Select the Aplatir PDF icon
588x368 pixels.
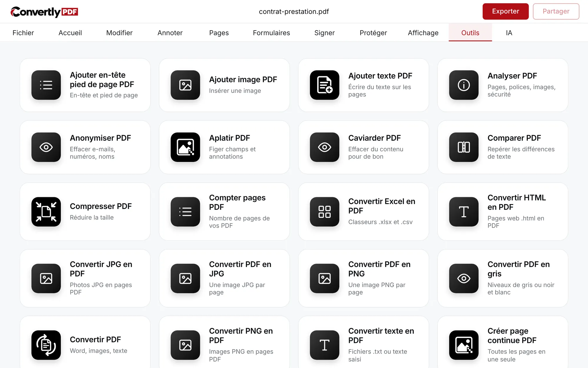click(x=185, y=147)
